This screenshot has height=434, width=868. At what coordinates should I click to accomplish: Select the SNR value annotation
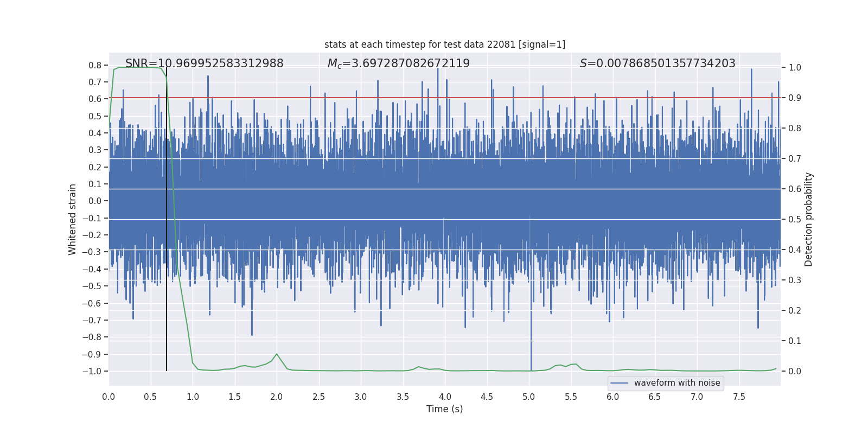point(205,63)
